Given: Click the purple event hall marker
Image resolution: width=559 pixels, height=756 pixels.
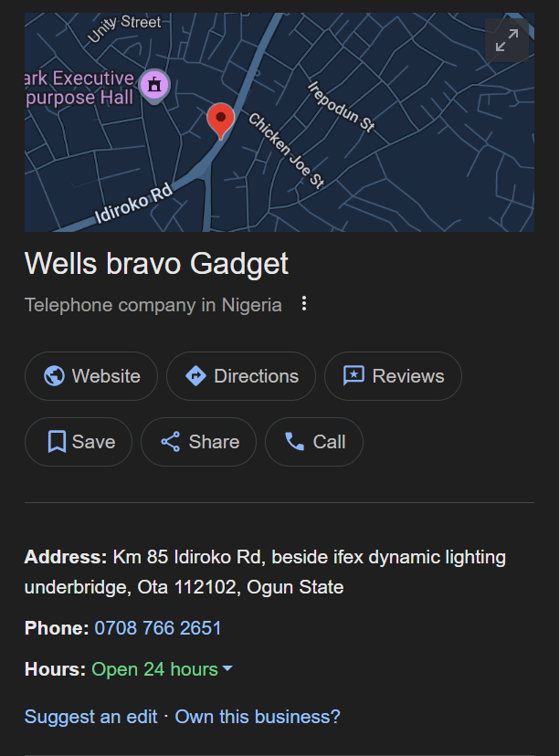Looking at the screenshot, I should point(154,85).
